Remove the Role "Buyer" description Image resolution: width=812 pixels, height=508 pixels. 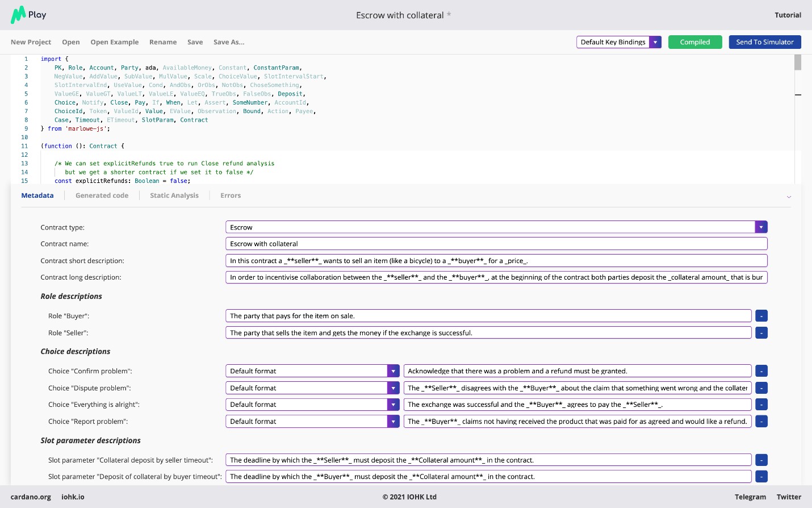(761, 316)
